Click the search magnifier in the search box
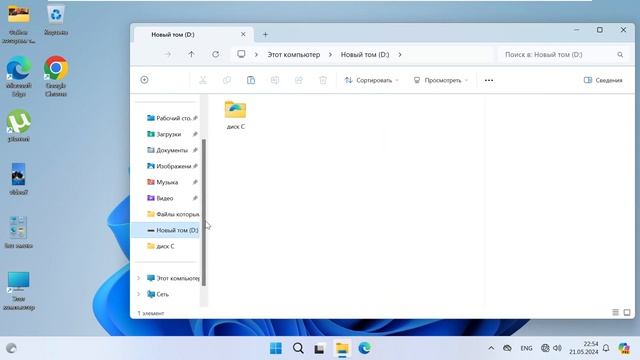The height and width of the screenshot is (360, 640). click(620, 54)
